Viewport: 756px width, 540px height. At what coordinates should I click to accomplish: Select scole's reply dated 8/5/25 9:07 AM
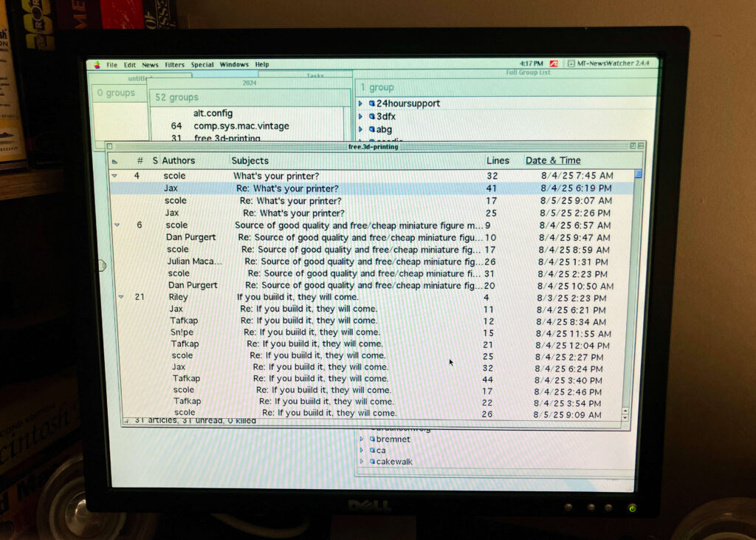372,201
